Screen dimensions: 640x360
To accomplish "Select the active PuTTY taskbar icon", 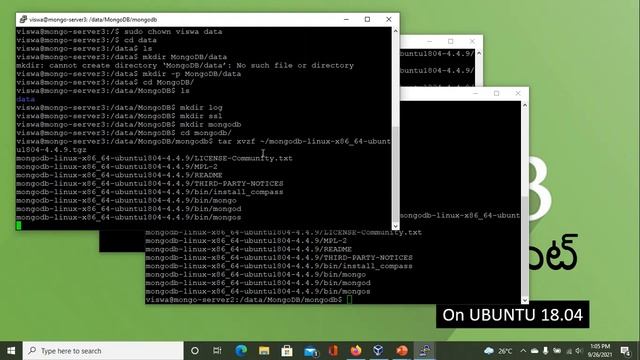I will click(425, 351).
